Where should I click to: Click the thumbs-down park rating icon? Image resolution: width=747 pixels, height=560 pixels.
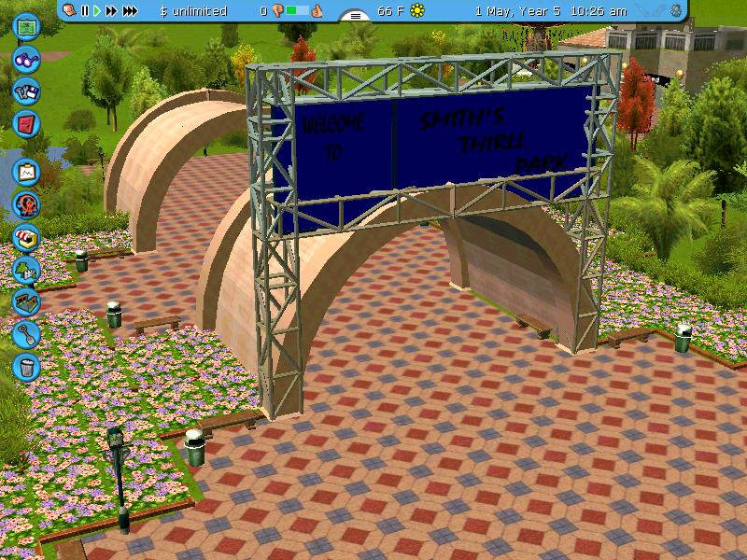point(278,11)
